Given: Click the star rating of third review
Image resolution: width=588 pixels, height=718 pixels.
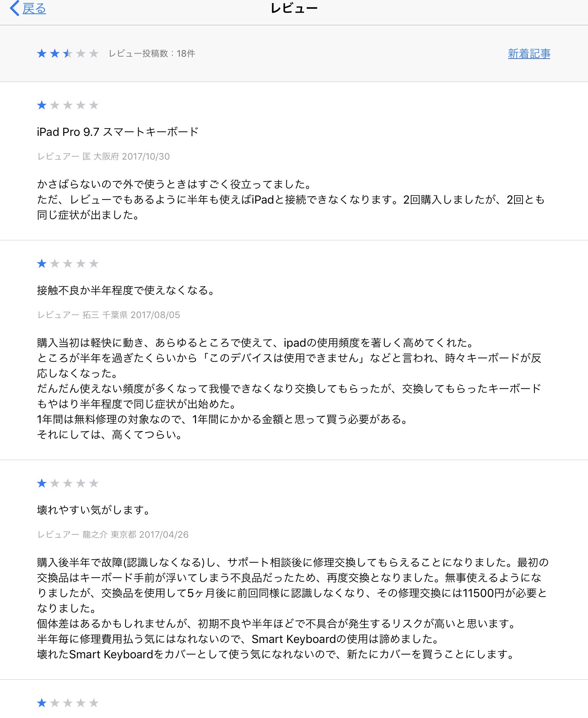Looking at the screenshot, I should click(68, 483).
